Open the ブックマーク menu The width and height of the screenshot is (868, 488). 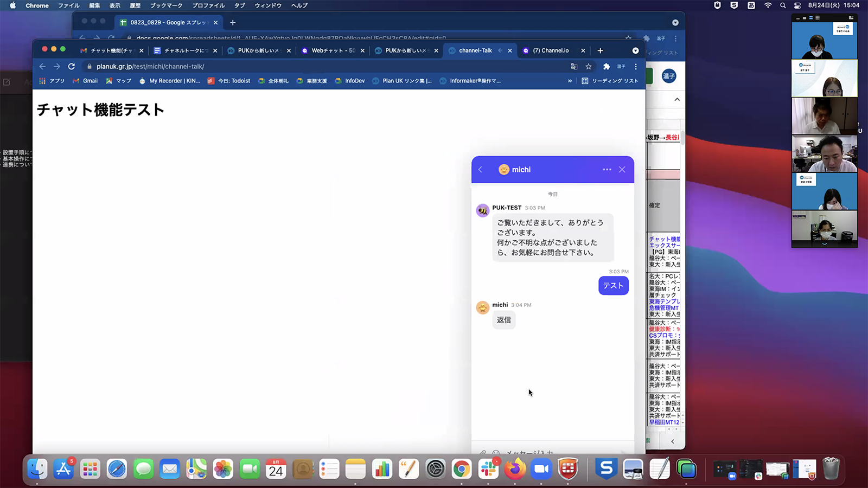tap(165, 5)
